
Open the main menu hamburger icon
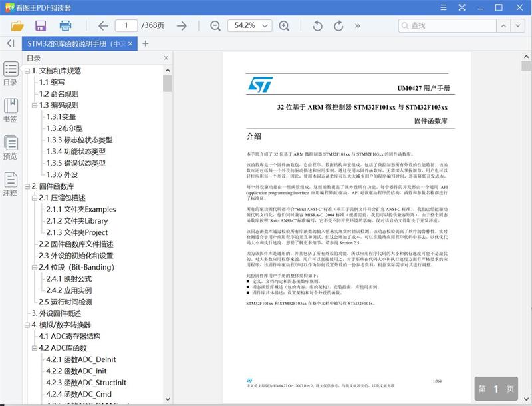point(444,7)
